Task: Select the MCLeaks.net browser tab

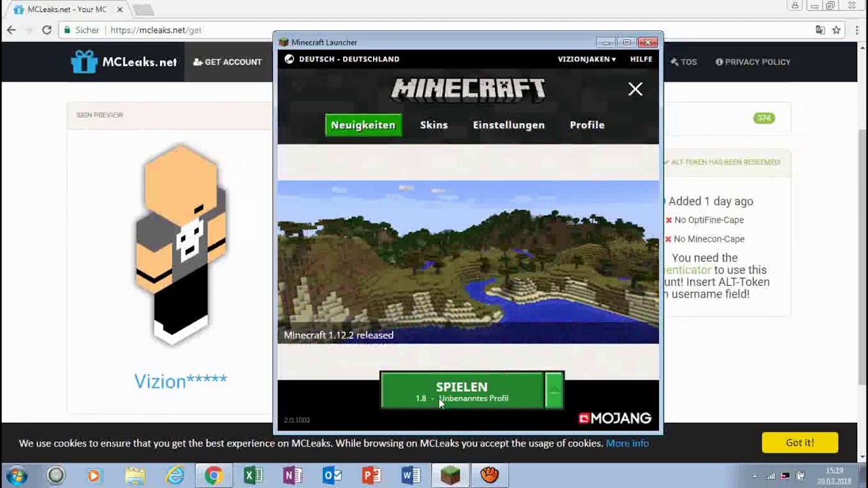Action: point(66,9)
